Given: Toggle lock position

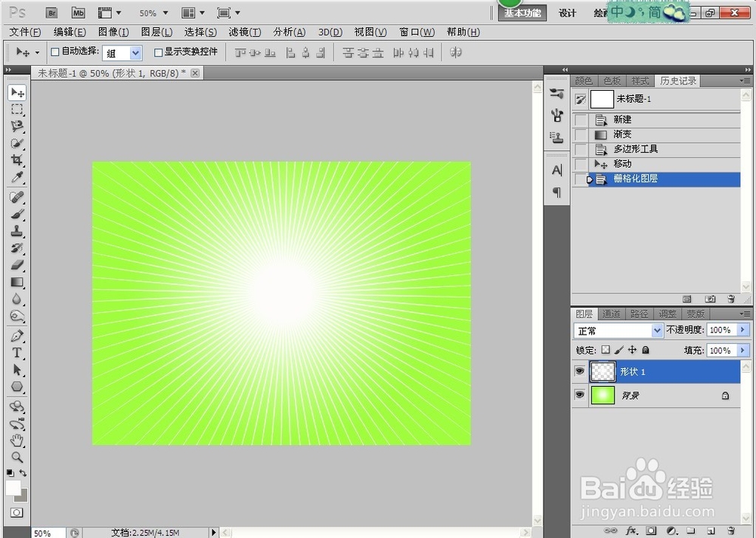Looking at the screenshot, I should coord(632,350).
